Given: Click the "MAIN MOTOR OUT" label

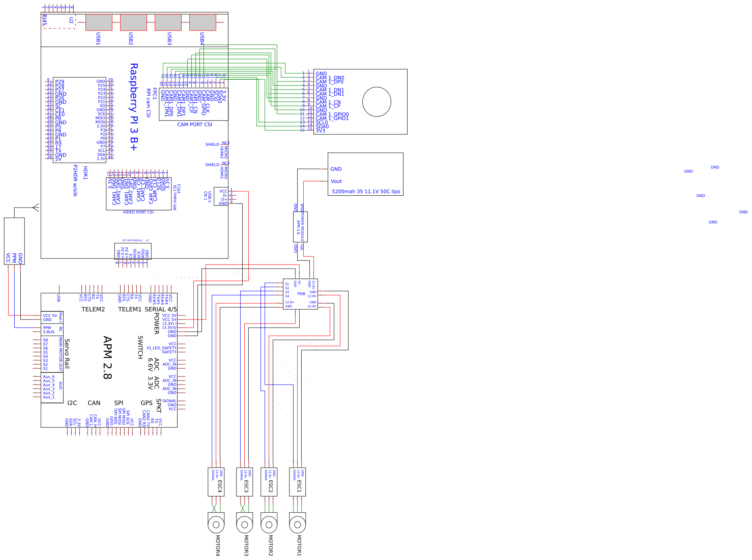Looking at the screenshot, I should coord(61,354).
